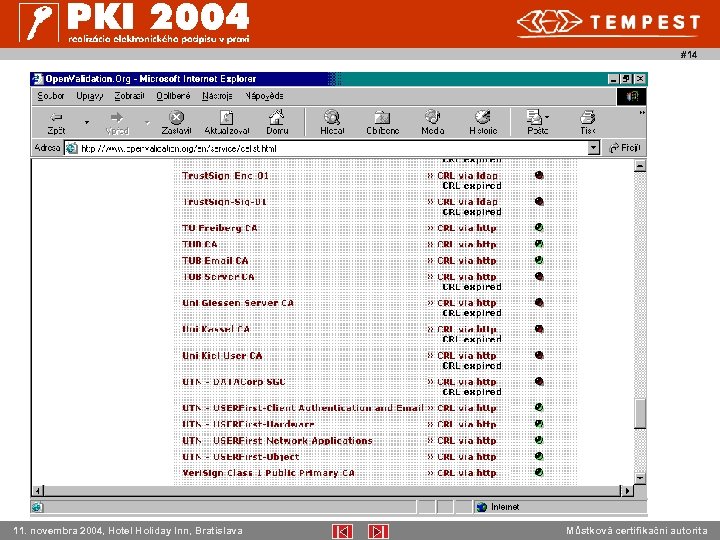
Task: Open the Média toolbar icon
Action: pyautogui.click(x=433, y=122)
